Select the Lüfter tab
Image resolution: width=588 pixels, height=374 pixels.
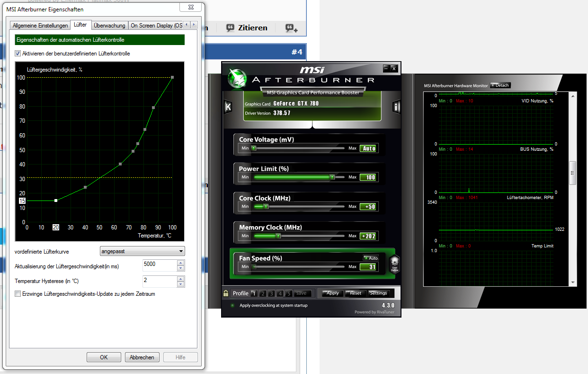click(80, 25)
